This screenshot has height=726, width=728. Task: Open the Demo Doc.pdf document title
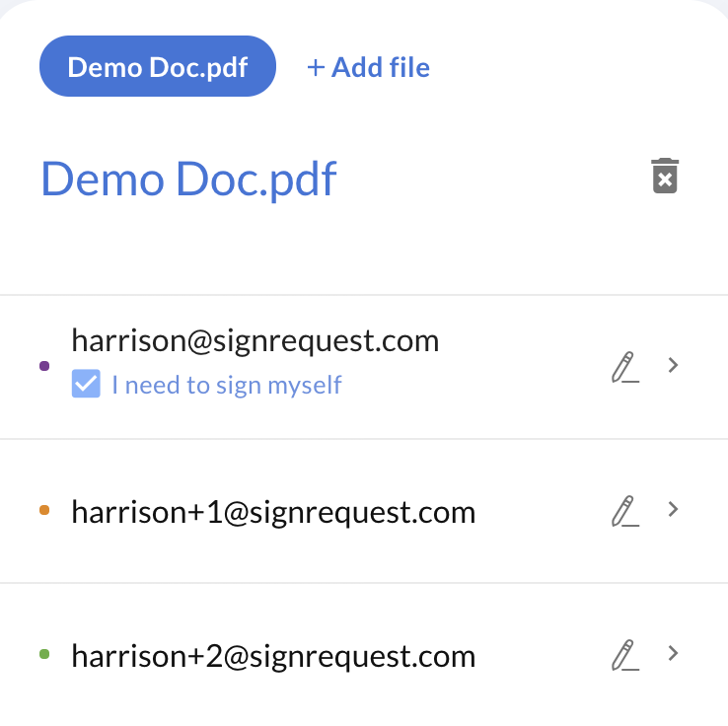point(188,180)
